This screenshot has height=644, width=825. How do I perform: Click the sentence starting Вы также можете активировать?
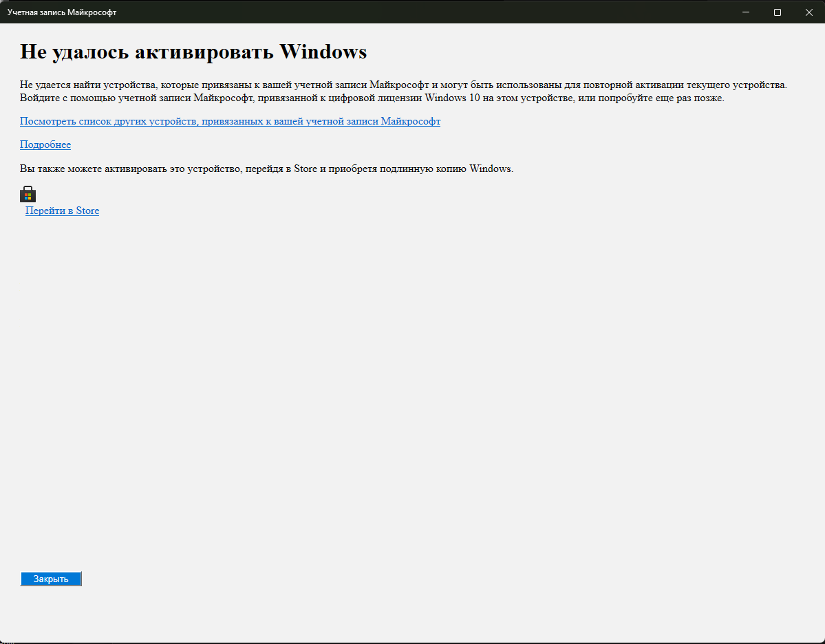click(266, 169)
